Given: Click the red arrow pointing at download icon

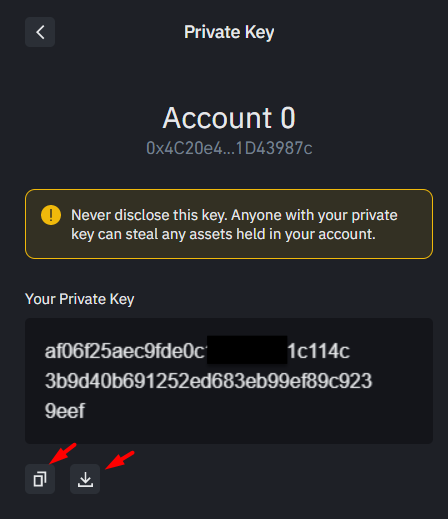Looking at the screenshot, I should coord(120,460).
